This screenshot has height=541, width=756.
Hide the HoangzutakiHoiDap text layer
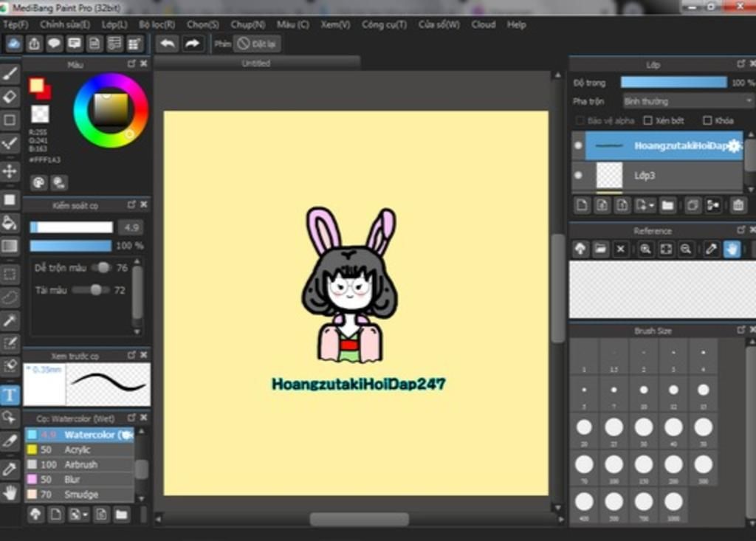pyautogui.click(x=578, y=145)
